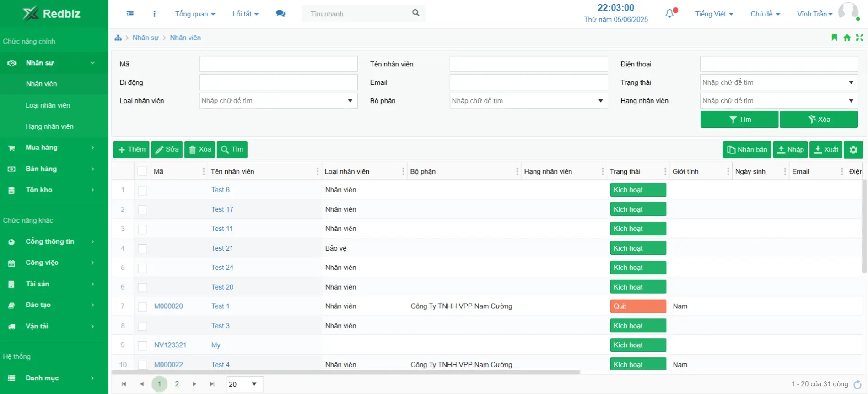Jump to the last page arrow
Viewport: 868px width, 394px height.
[x=212, y=384]
